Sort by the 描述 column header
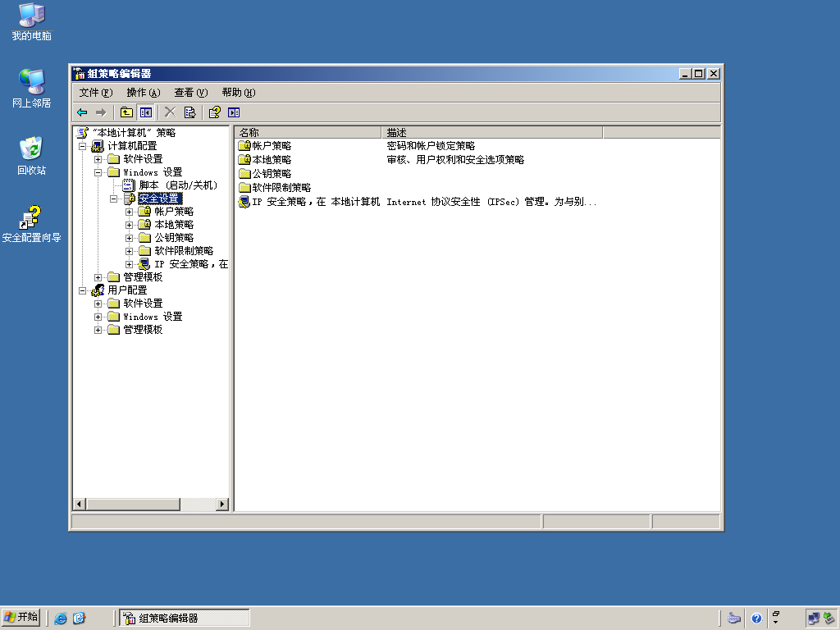Image resolution: width=840 pixels, height=630 pixels. [492, 132]
